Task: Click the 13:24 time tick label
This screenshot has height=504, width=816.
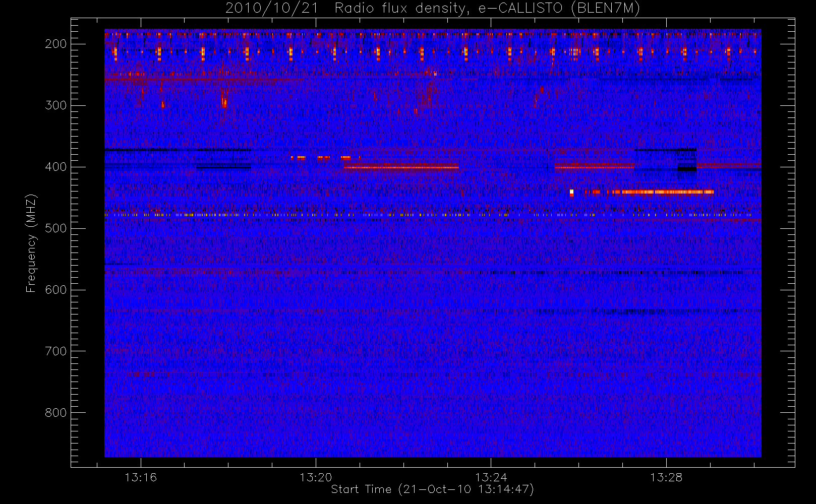Action: tap(491, 477)
